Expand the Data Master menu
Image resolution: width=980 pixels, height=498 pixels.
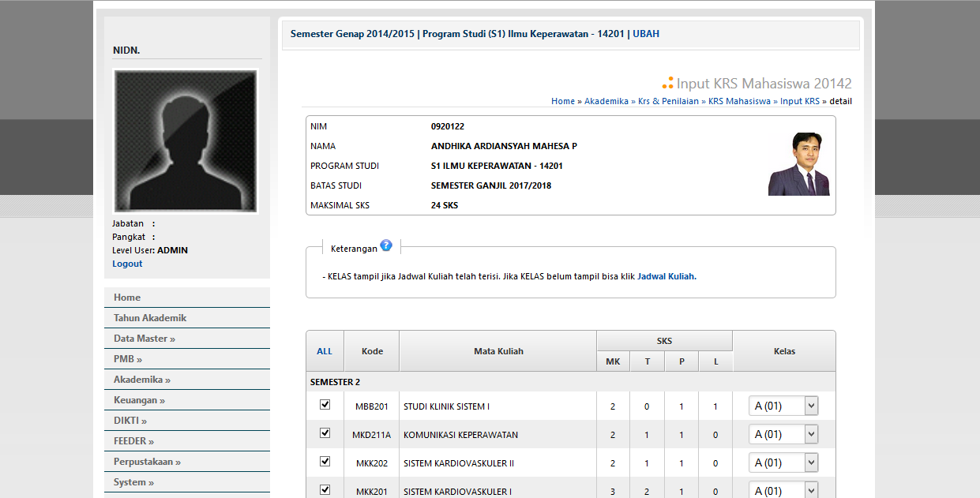click(x=187, y=339)
